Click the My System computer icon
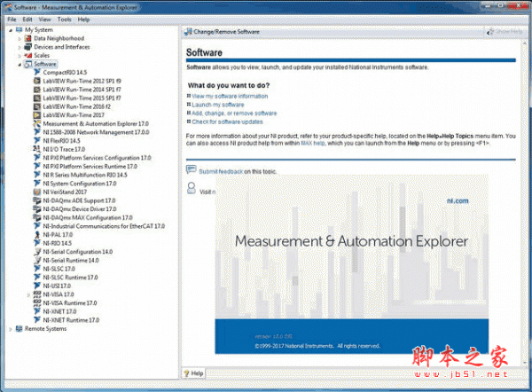The height and width of the screenshot is (392, 532). (x=19, y=30)
